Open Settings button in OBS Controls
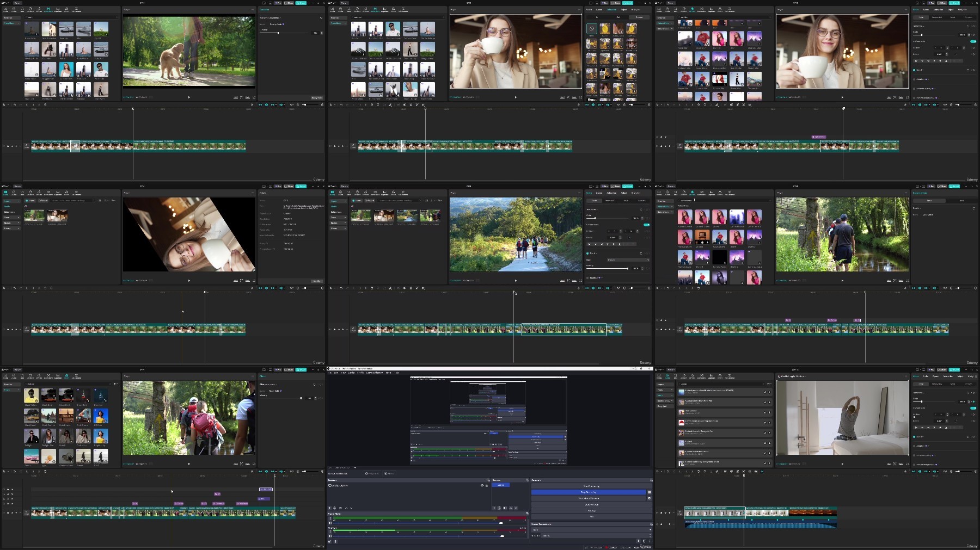 click(592, 511)
